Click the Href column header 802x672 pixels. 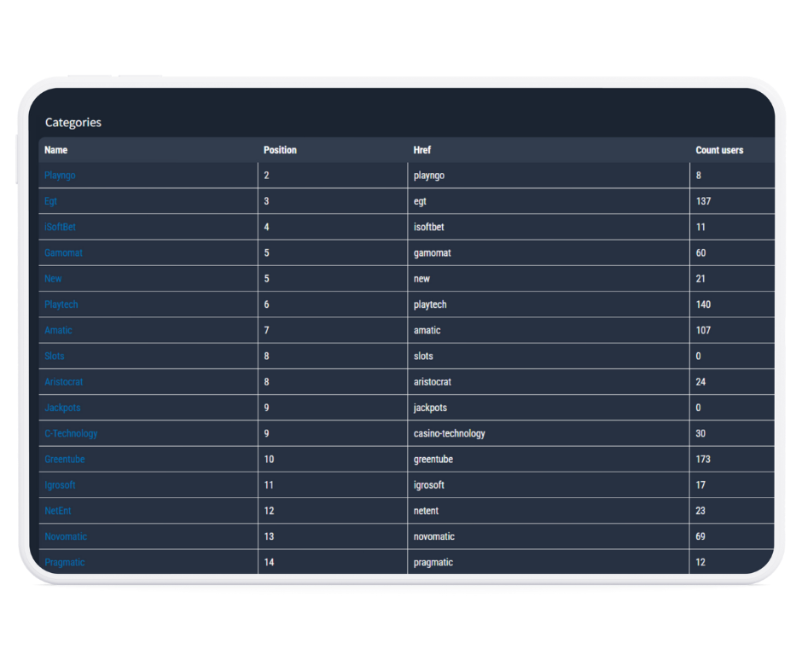[422, 150]
